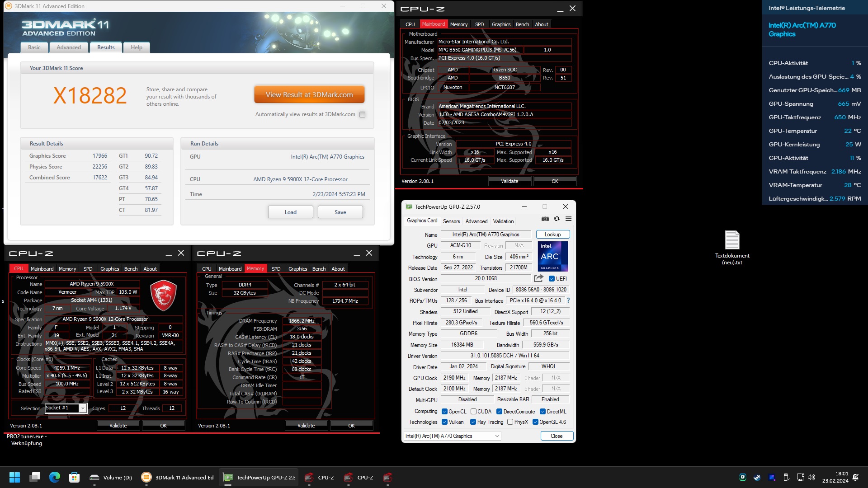Open Microsoft Store from the taskbar
868x488 pixels.
pyautogui.click(x=75, y=477)
